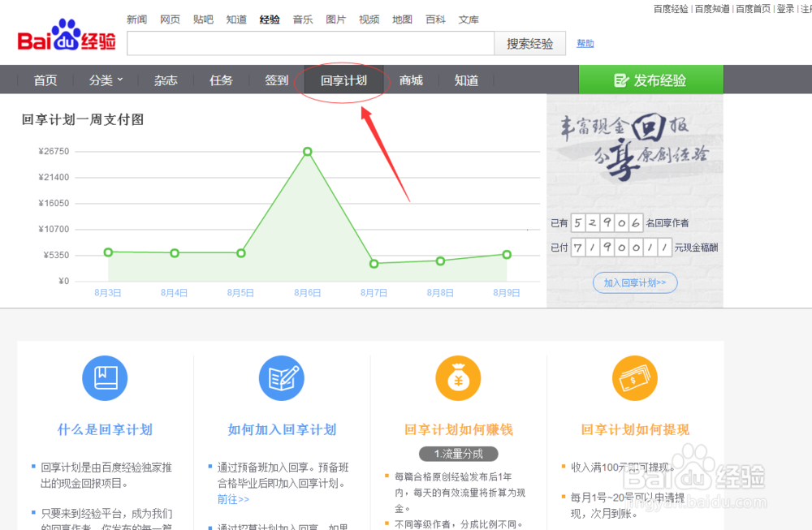812x530 pixels.
Task: Click the 登录 login link
Action: coord(785,9)
